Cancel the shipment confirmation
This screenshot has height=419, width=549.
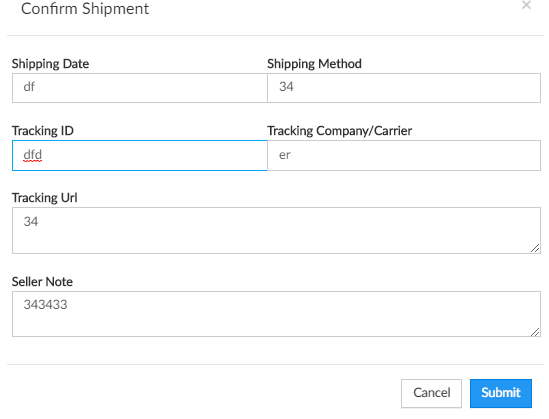point(431,393)
